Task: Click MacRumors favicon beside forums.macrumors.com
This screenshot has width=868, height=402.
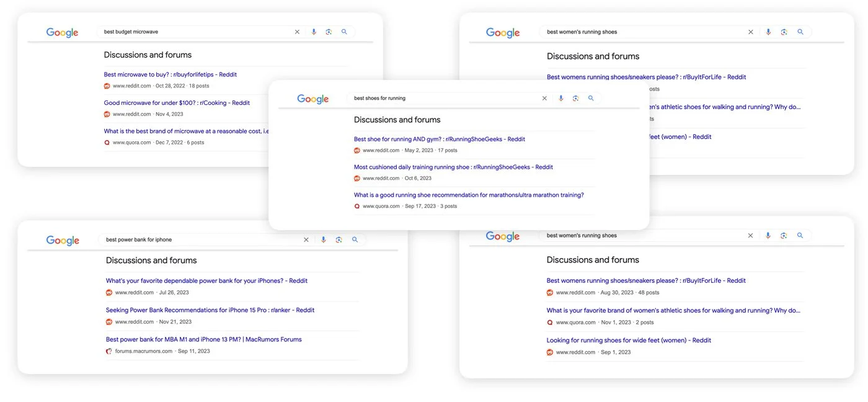Action: point(109,351)
